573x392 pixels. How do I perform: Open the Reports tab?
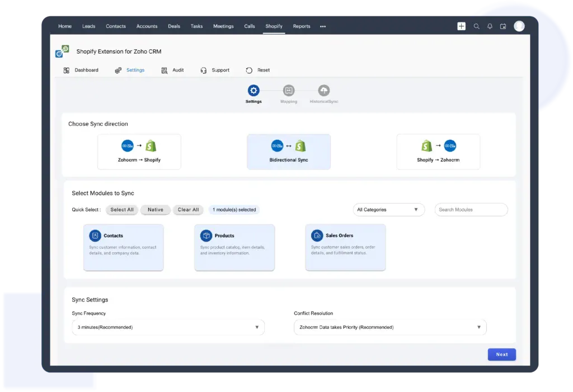(x=302, y=26)
